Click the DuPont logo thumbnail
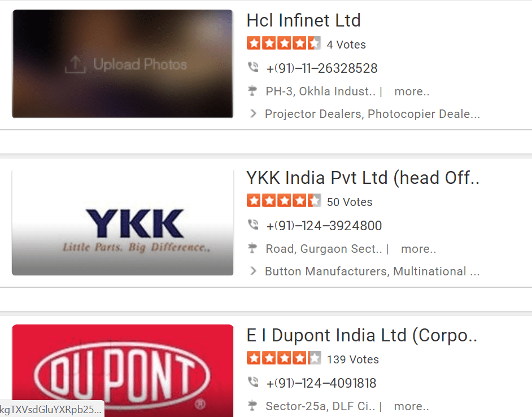Viewport: 532px width, 417px height. tap(123, 371)
